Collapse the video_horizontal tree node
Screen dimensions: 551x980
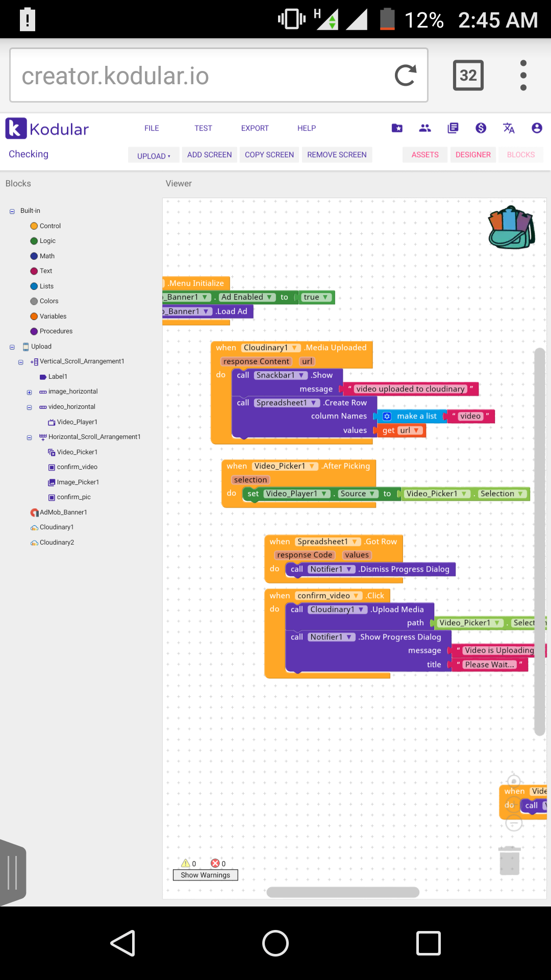29,407
